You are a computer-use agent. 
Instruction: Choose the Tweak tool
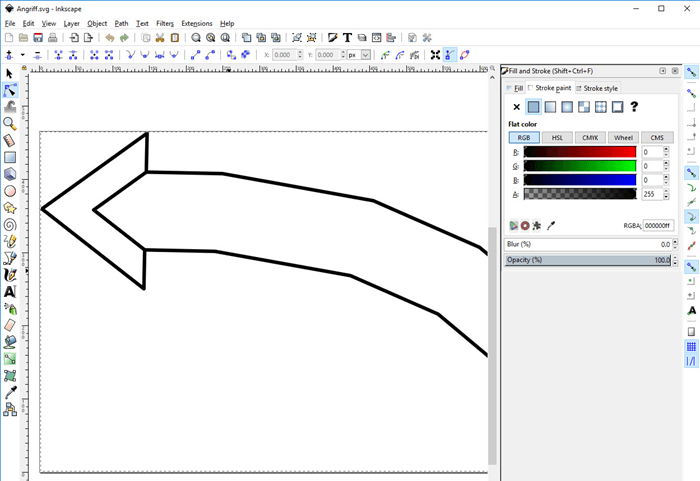click(x=10, y=107)
